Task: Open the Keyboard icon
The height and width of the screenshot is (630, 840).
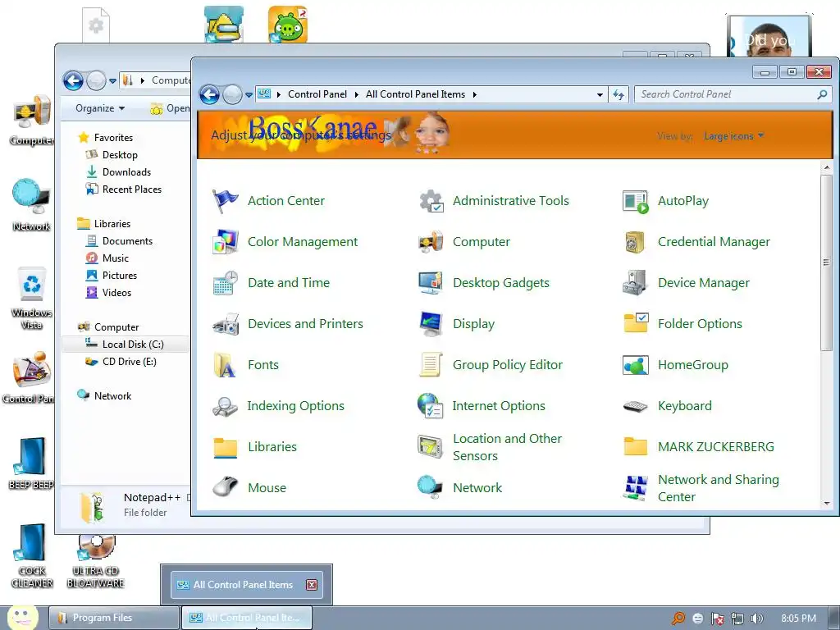Action: [636, 407]
